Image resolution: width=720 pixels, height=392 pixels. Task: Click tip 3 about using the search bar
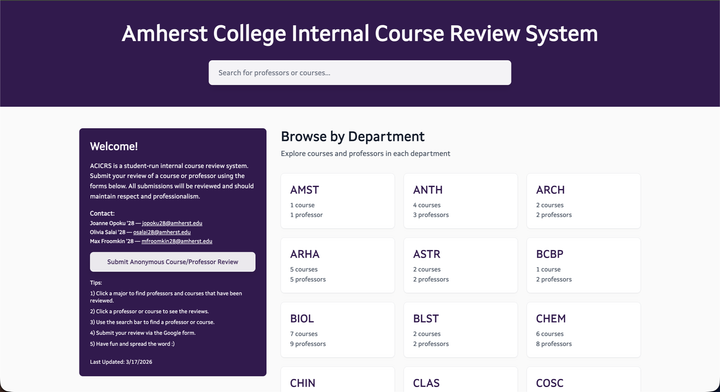coord(152,322)
